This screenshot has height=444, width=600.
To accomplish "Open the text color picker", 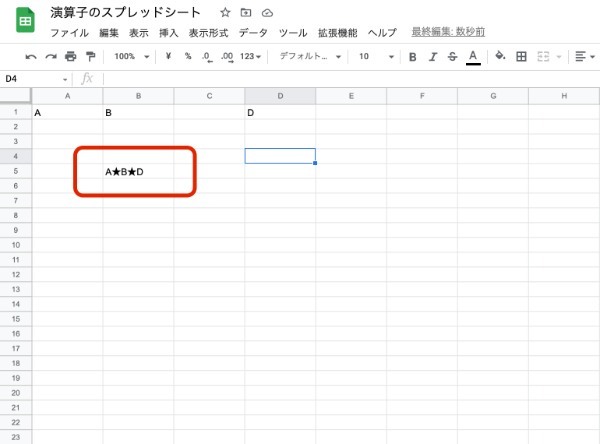I will tap(473, 57).
